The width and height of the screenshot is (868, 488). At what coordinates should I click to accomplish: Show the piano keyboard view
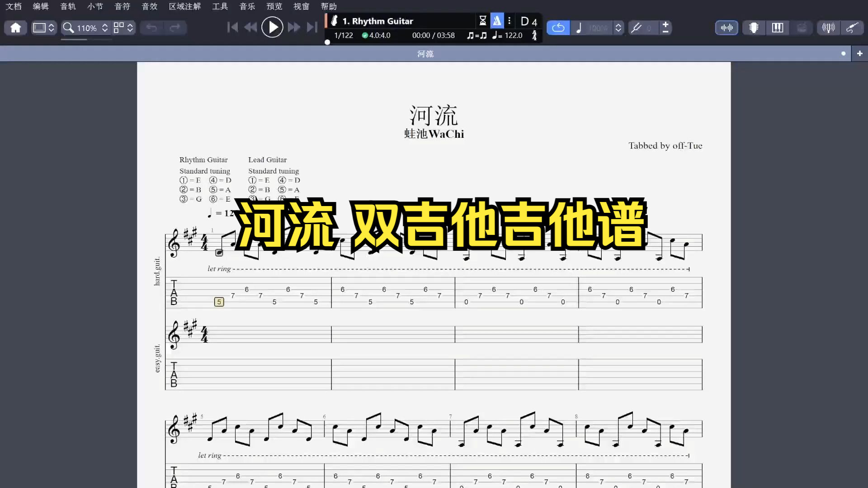tap(778, 28)
